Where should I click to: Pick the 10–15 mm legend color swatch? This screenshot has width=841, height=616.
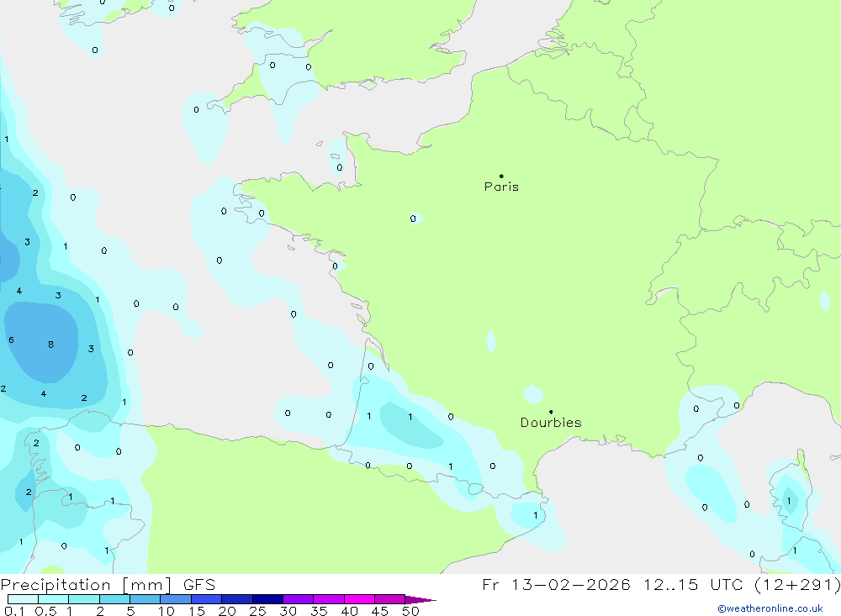tap(176, 599)
